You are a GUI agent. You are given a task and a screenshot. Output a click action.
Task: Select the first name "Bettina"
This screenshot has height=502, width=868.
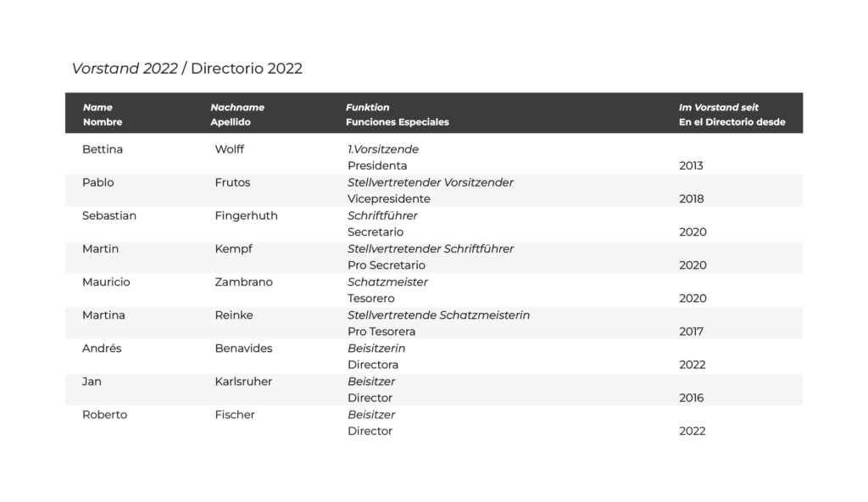pos(103,149)
